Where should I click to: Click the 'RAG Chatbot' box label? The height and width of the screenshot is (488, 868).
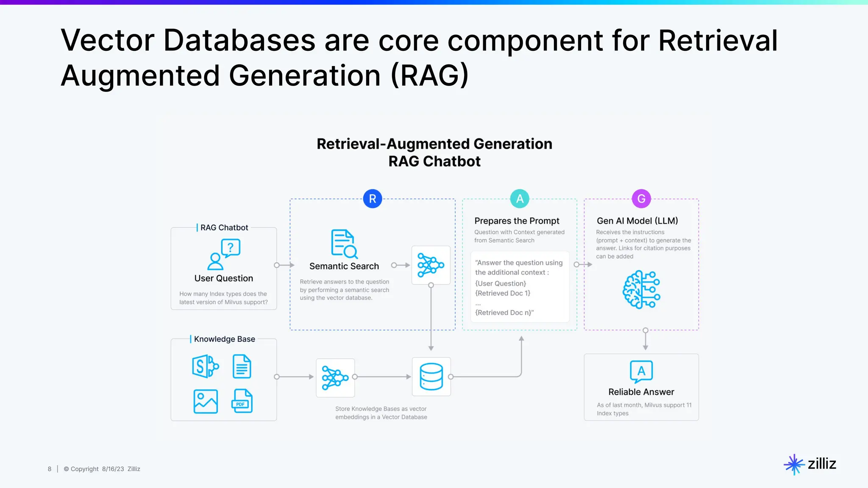224,227
